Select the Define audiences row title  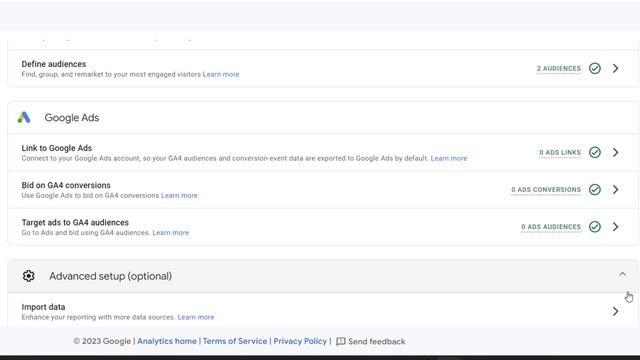tap(54, 64)
